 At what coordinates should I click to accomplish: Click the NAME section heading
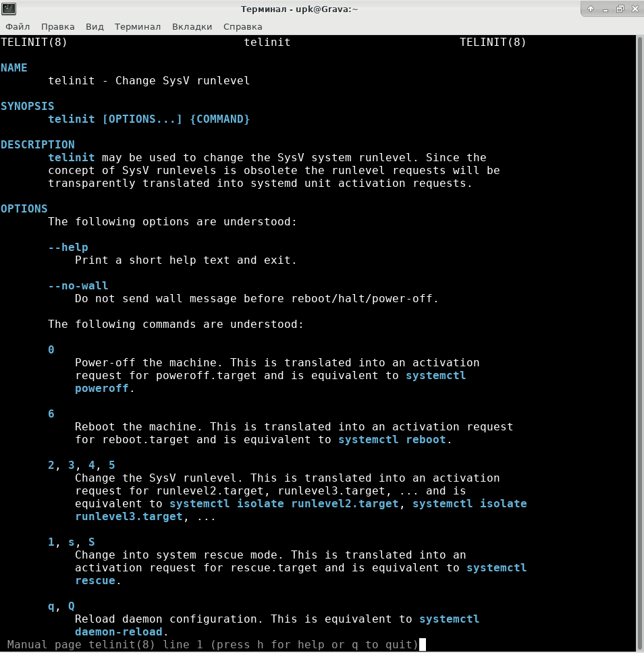tap(14, 68)
